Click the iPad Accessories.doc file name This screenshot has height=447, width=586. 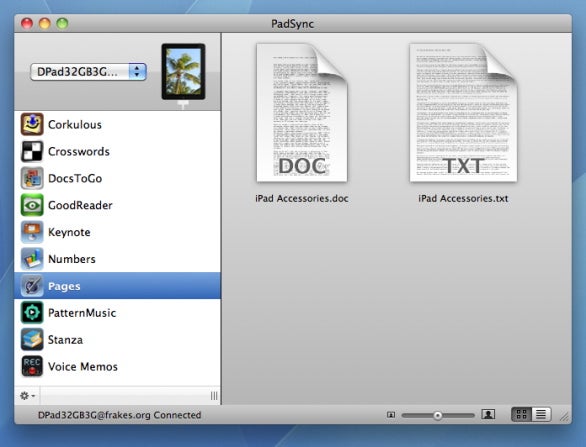[302, 198]
